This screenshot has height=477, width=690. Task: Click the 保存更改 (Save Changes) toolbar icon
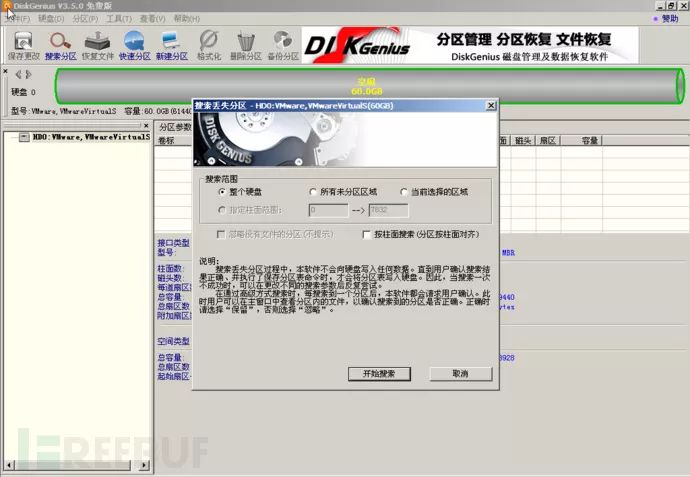click(23, 46)
